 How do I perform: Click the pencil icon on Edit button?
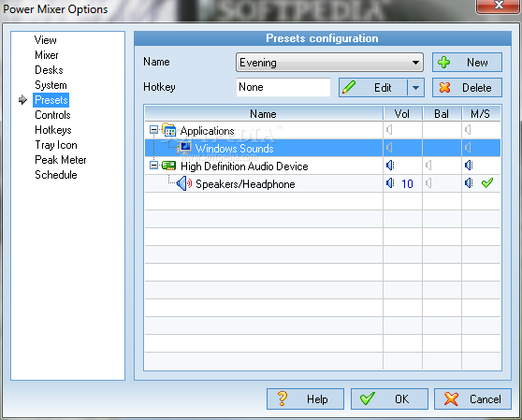[349, 87]
